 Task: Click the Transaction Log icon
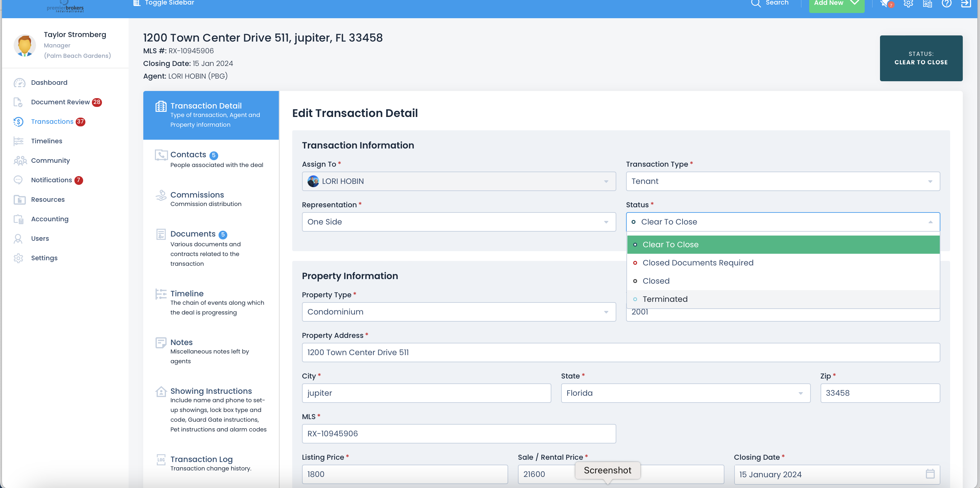click(161, 459)
